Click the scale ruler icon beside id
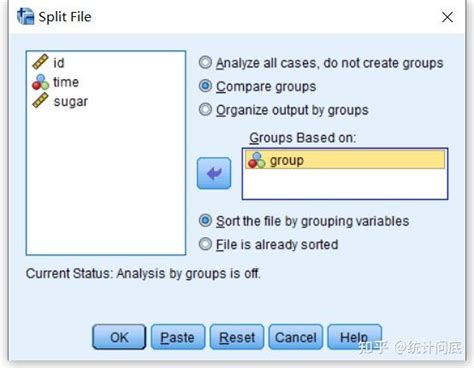Image resolution: width=474 pixels, height=368 pixels. point(40,62)
